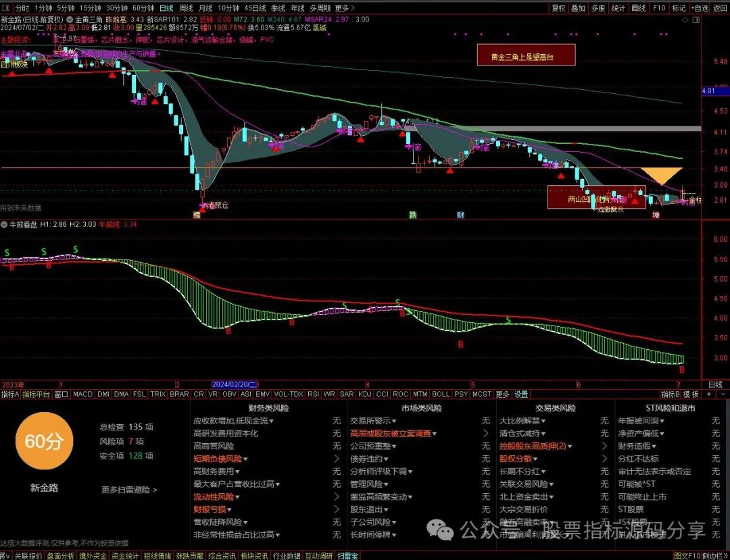The height and width of the screenshot is (560, 730).
Task: Click the minus zoom-out button on indicator bar
Action: tap(723, 394)
